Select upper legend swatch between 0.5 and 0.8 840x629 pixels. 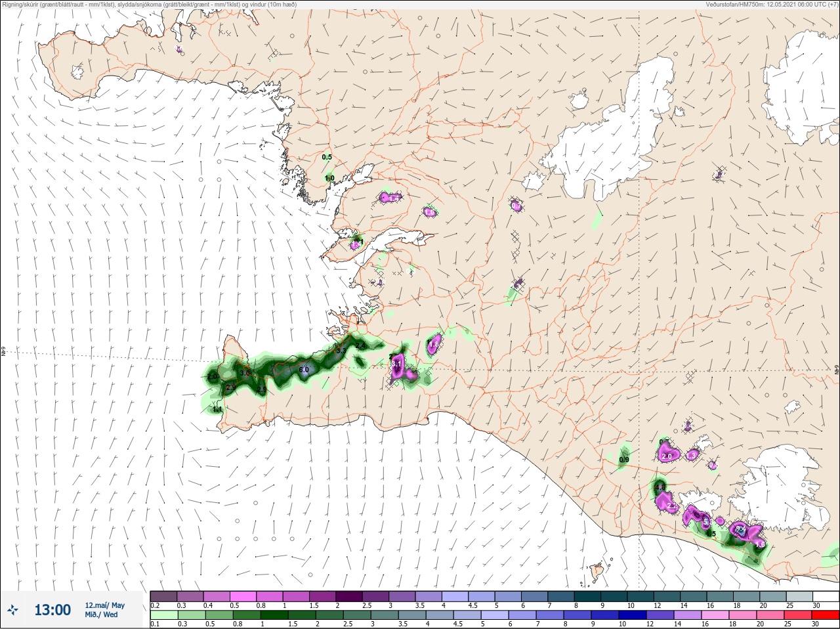point(243,596)
